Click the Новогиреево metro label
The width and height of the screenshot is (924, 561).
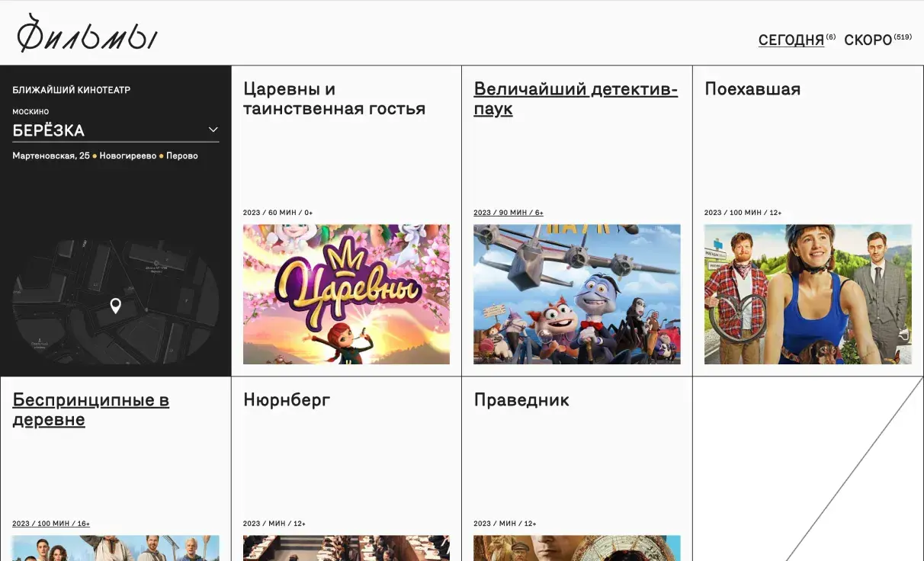coord(127,155)
